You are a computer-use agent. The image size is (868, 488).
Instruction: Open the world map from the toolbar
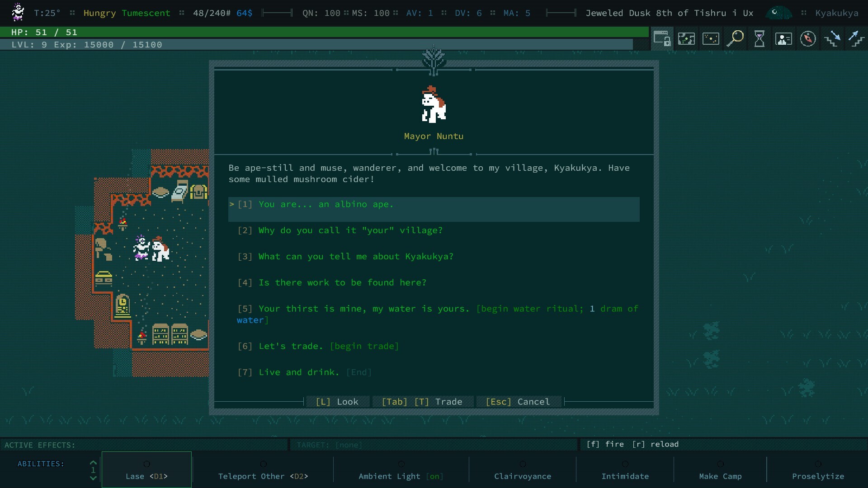tap(686, 39)
